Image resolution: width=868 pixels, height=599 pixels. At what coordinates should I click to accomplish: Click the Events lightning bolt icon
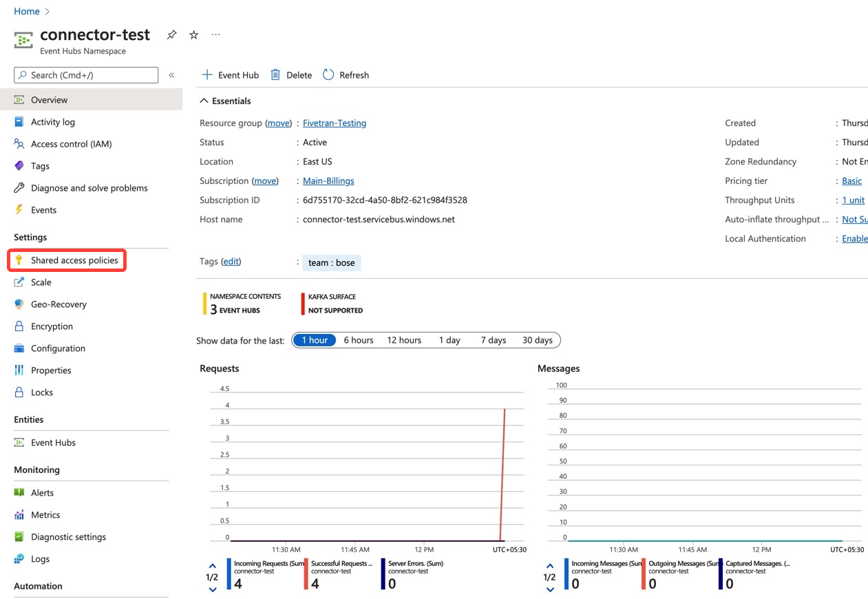click(x=19, y=210)
